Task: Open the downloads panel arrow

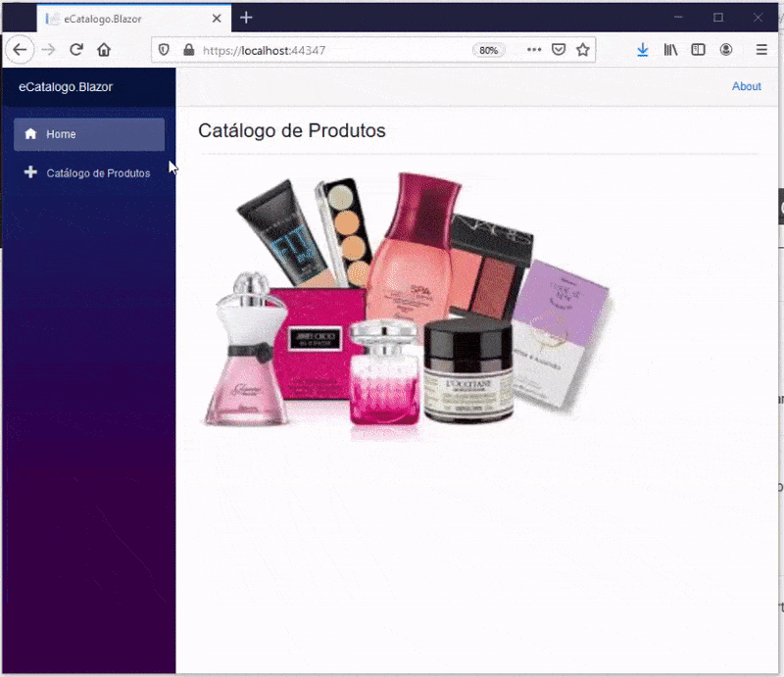Action: coord(643,50)
